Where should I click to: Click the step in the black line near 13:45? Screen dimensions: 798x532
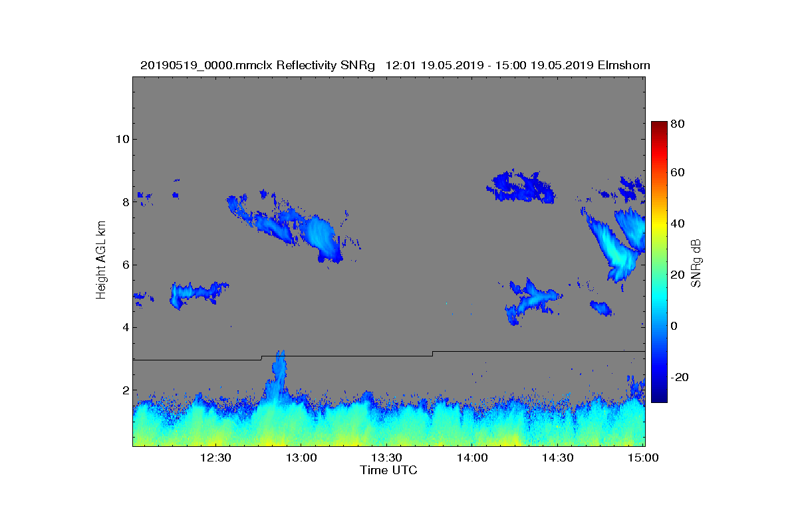pos(433,353)
